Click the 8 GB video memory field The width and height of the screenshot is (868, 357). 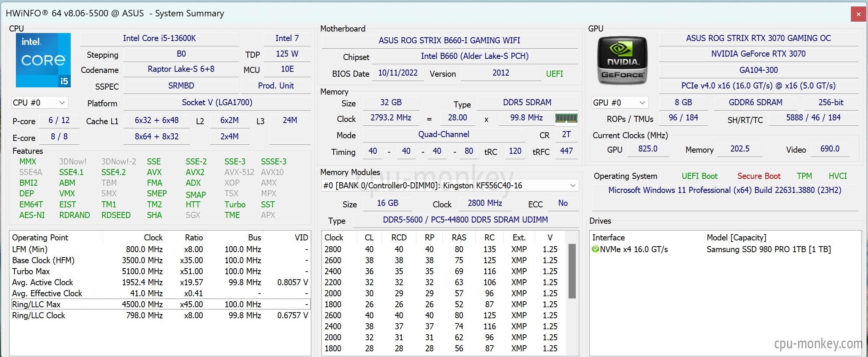click(683, 103)
